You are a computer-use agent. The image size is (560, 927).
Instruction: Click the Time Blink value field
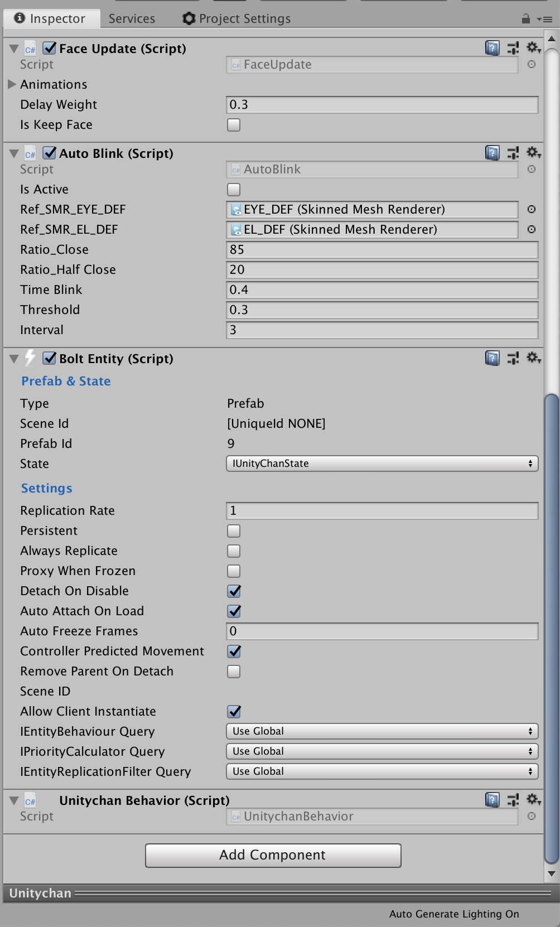[x=382, y=290]
